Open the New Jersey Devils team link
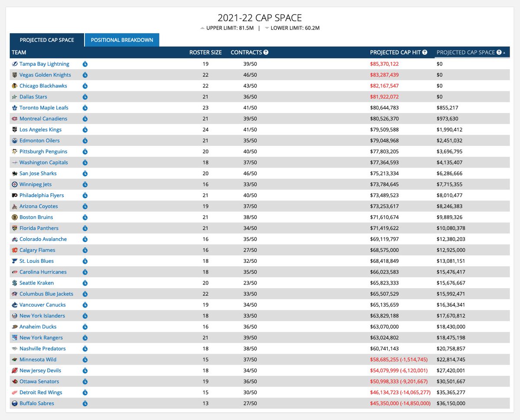 pos(40,371)
